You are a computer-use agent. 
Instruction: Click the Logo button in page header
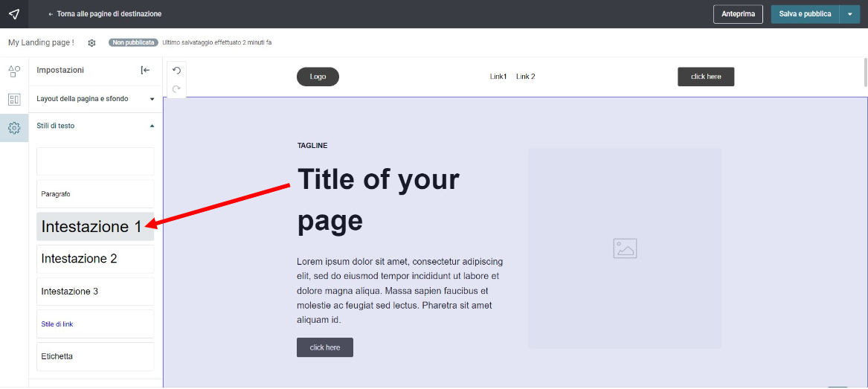[318, 77]
